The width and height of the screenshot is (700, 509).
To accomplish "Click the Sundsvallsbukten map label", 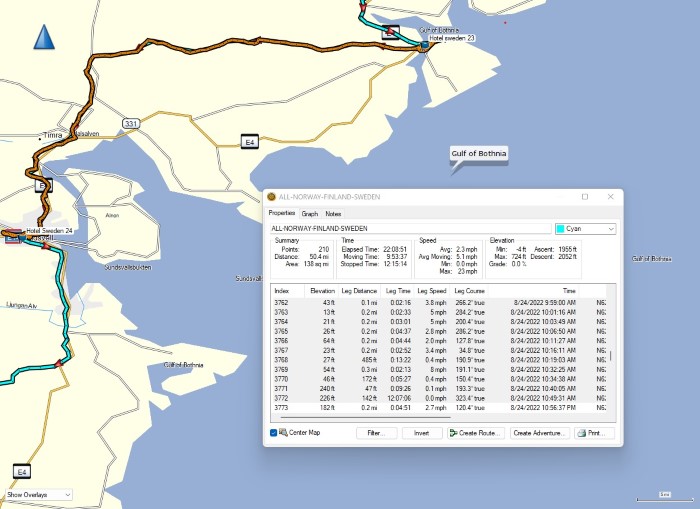I will (x=128, y=267).
